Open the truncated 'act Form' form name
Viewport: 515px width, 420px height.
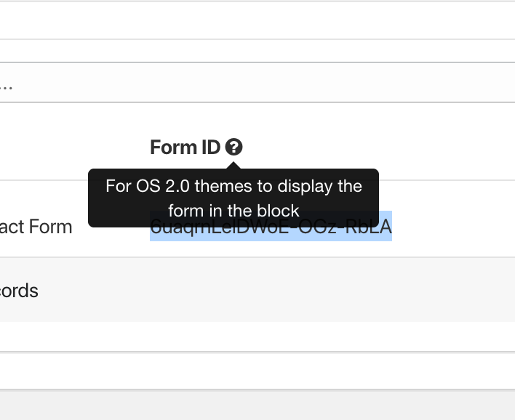36,227
